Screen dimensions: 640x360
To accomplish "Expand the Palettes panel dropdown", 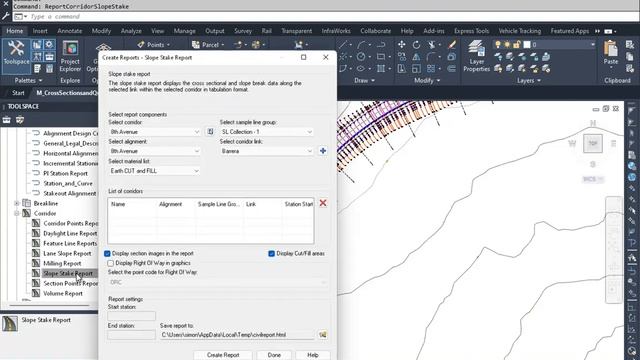I will (29, 80).
